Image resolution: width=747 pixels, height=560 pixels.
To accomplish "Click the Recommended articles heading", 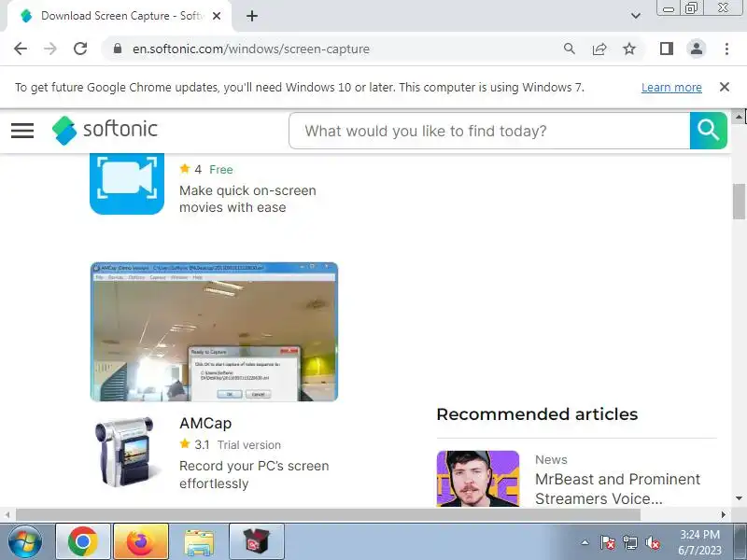I will point(537,414).
